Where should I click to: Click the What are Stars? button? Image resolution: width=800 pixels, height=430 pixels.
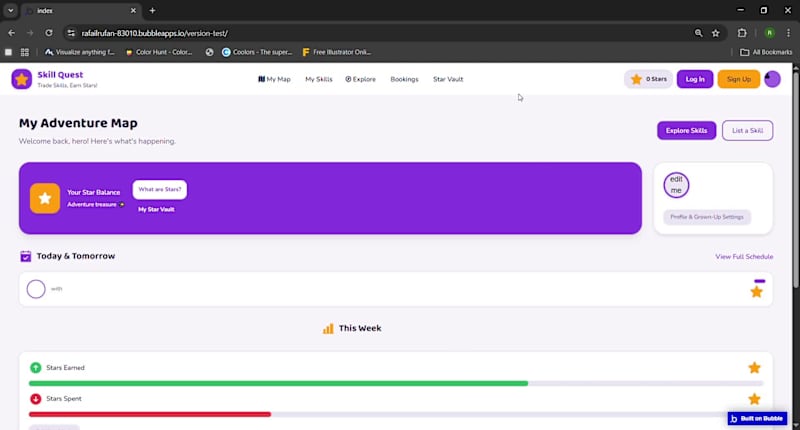[x=160, y=189]
